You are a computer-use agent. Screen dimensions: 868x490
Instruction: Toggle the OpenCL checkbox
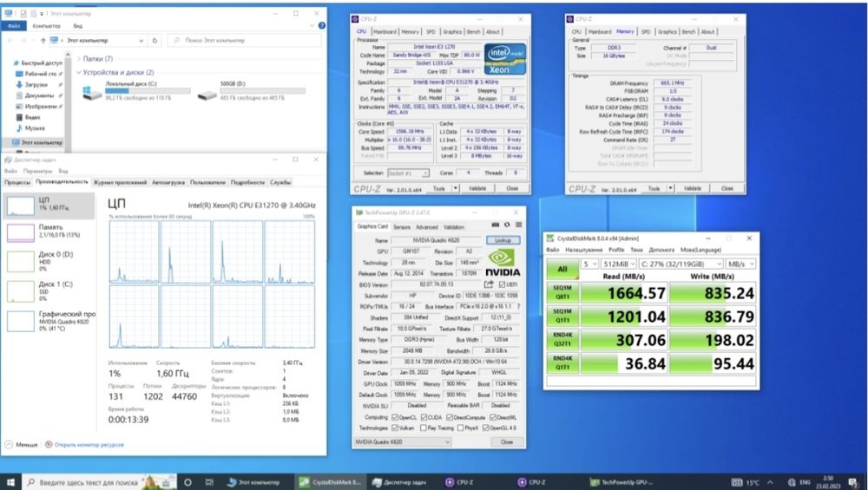pos(395,417)
